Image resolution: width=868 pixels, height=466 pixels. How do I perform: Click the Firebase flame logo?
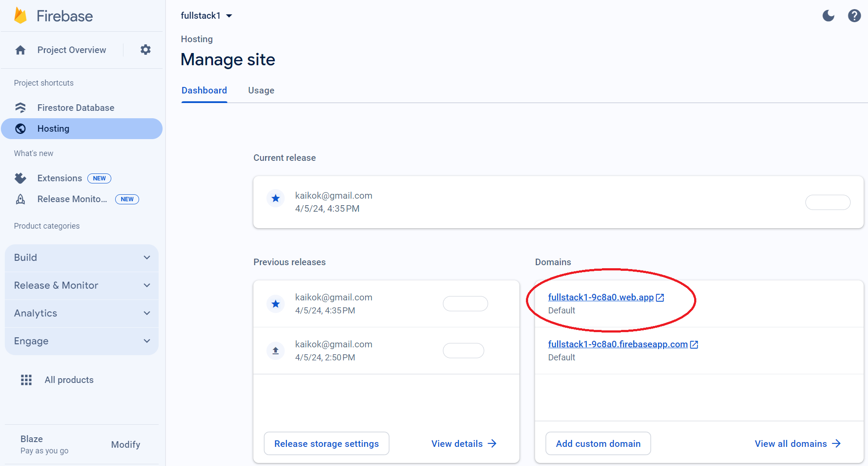tap(20, 16)
